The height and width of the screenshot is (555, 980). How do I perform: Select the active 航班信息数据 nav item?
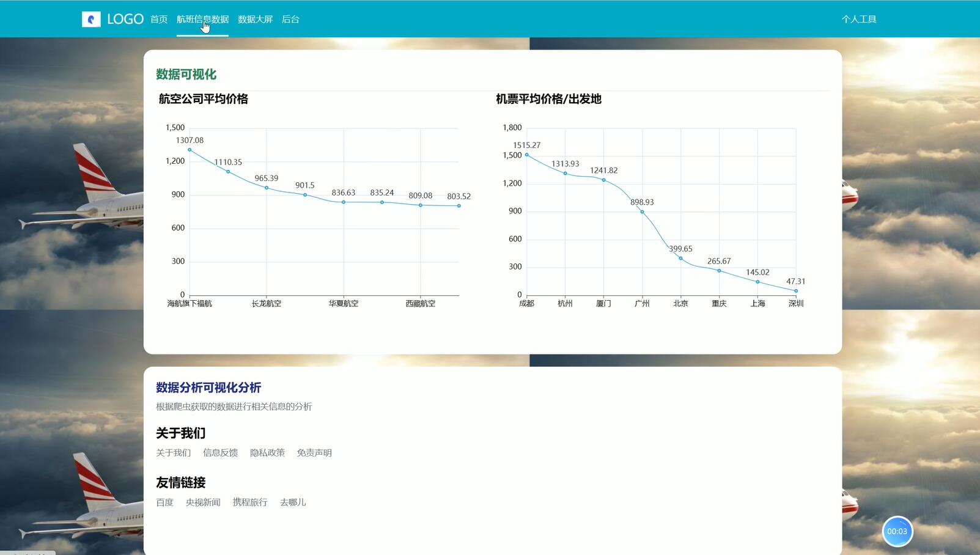pos(202,19)
